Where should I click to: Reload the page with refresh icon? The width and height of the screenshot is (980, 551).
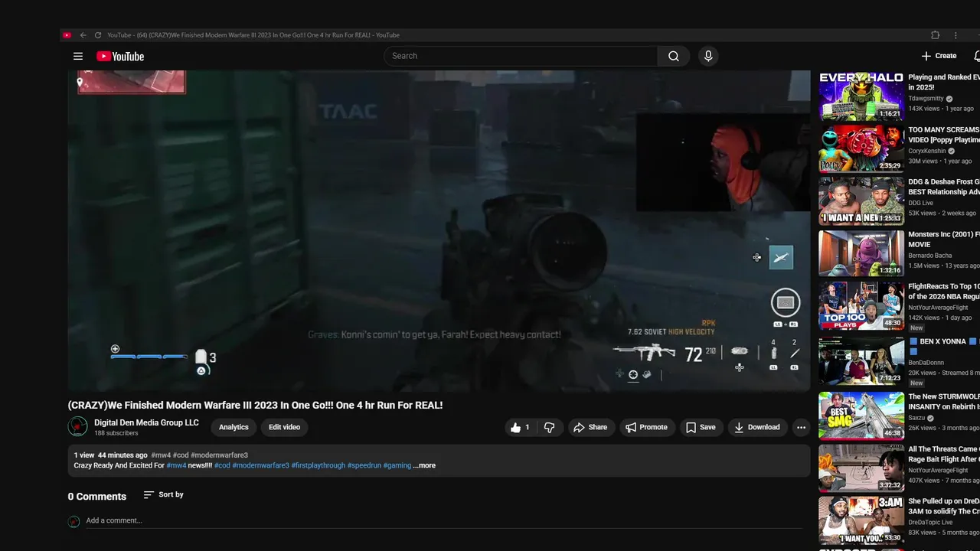click(x=98, y=35)
